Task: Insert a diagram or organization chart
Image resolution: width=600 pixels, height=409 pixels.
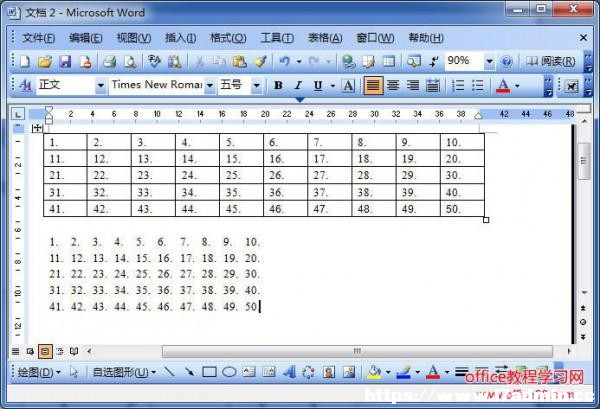Action: 309,372
